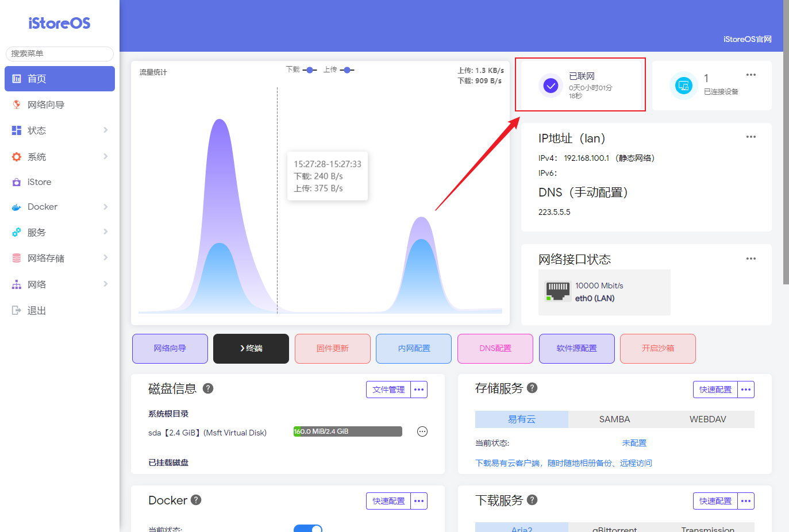Expand the Services (服务) sidebar menu arrow

click(x=106, y=232)
